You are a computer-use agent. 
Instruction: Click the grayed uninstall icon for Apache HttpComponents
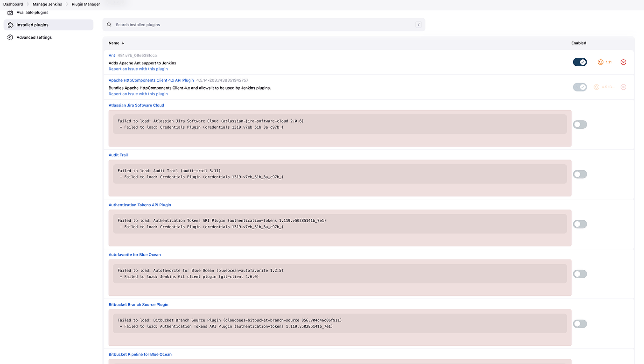(x=623, y=87)
